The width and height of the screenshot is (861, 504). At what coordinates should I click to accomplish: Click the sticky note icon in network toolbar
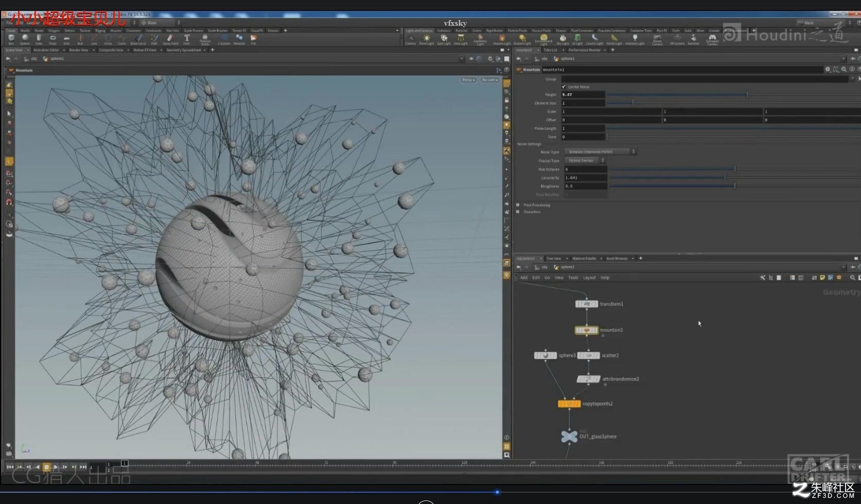(x=822, y=278)
